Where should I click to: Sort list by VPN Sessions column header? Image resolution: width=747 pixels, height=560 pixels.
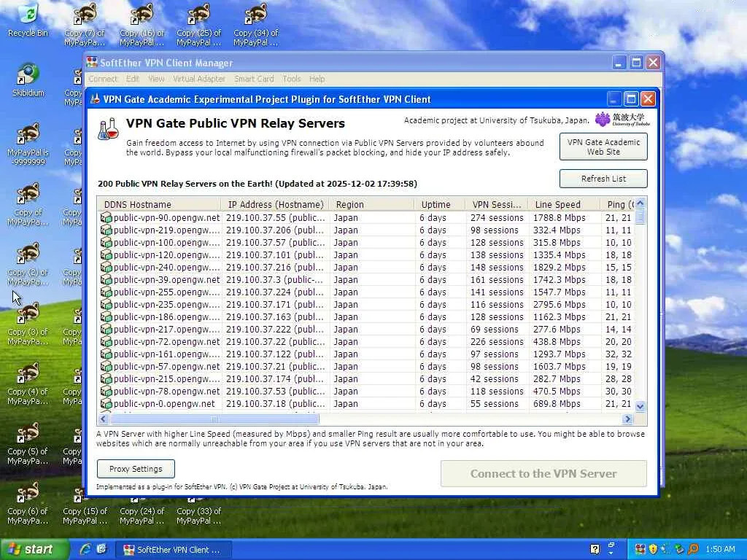pos(496,204)
